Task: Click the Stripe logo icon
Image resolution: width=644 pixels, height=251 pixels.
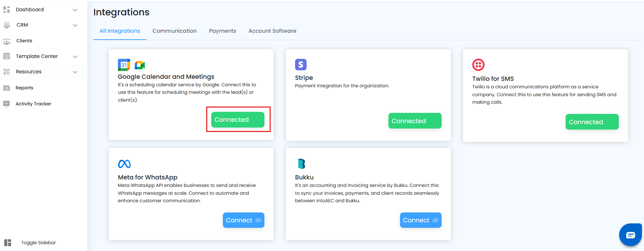Action: [x=301, y=64]
